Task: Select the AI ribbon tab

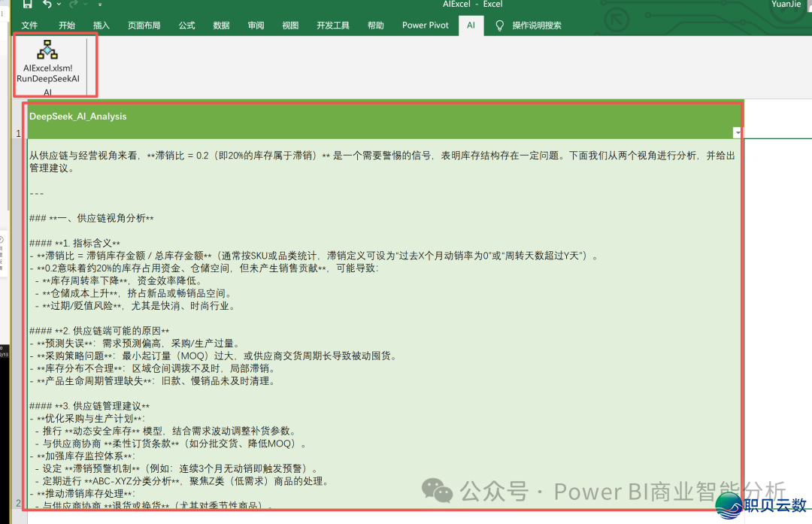Action: (x=471, y=25)
